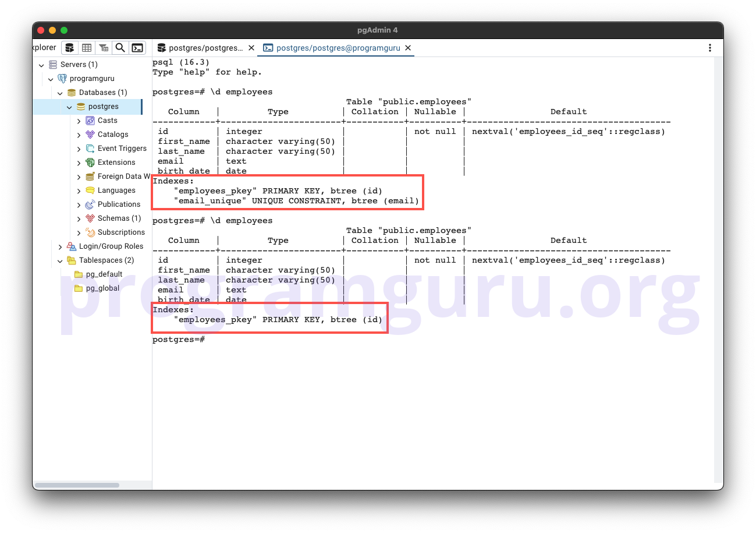The width and height of the screenshot is (756, 533).
Task: Click the green Extensions icon
Action: pos(90,163)
